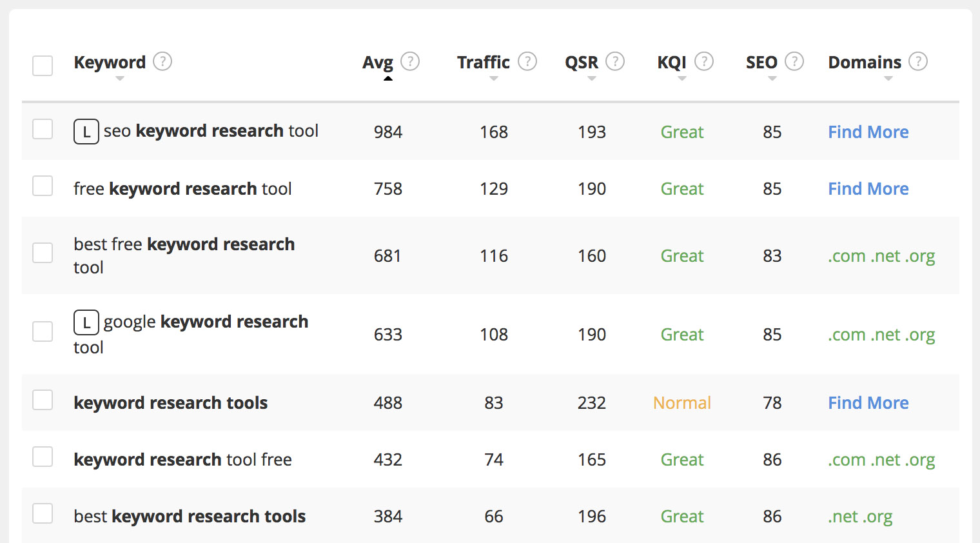Select the keyword 'best free keyword research tool'
The height and width of the screenshot is (543, 980).
coord(184,255)
